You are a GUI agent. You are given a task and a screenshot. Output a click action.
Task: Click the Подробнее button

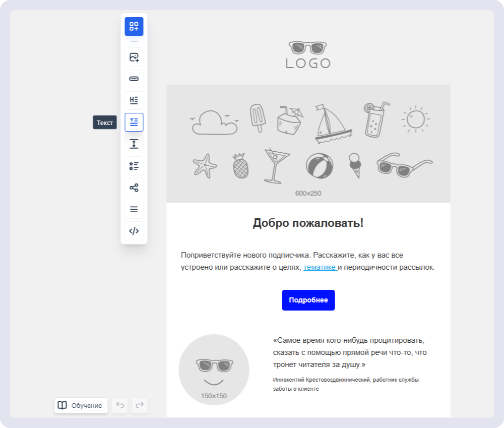tap(308, 300)
